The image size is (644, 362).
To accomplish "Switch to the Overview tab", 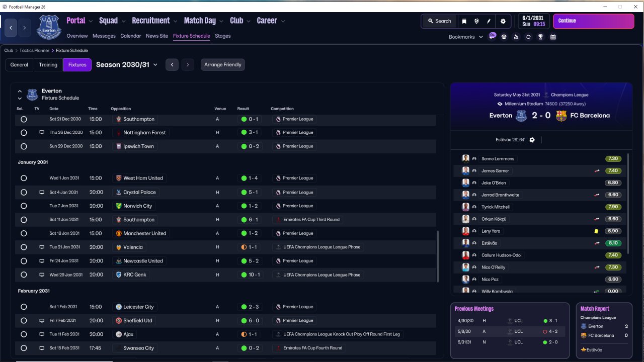I will click(x=77, y=36).
